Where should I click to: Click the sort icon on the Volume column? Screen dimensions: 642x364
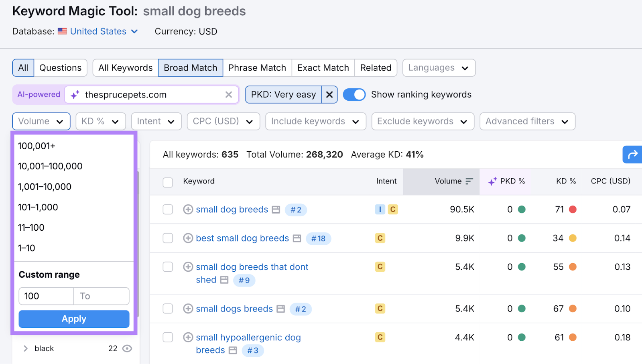pos(469,181)
